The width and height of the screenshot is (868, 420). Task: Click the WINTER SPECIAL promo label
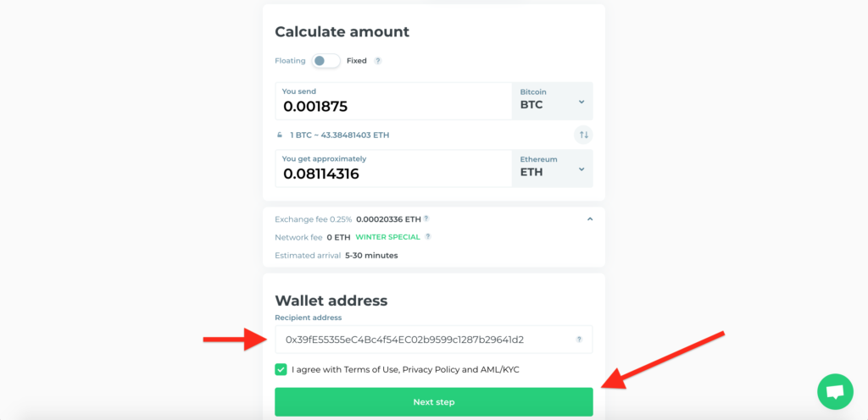point(387,236)
